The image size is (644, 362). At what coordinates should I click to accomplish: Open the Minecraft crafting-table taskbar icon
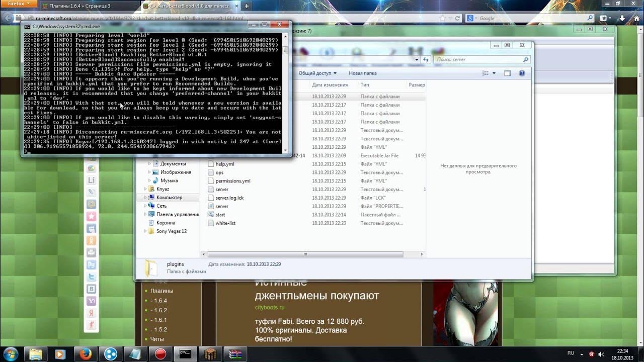tap(210, 354)
